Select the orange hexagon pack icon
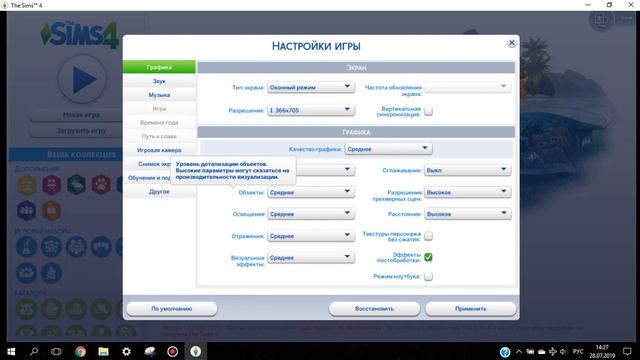640x360 pixels. click(x=52, y=211)
